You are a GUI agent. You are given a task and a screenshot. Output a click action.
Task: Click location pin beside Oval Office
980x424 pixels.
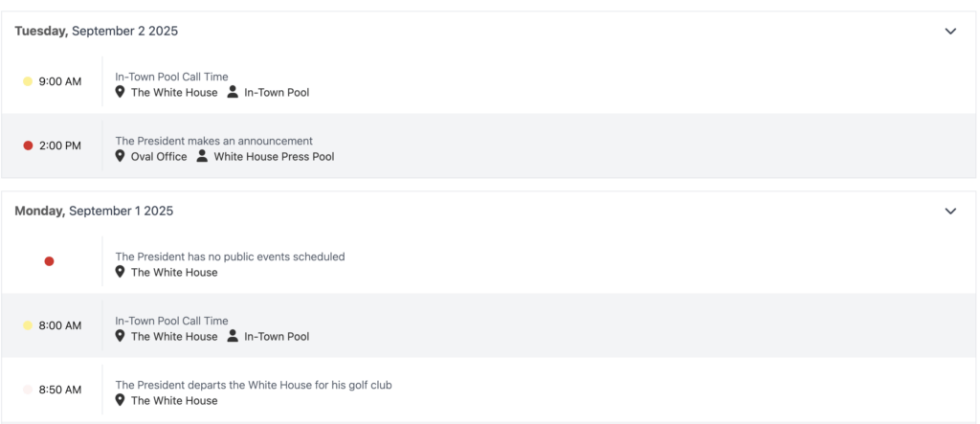coord(121,156)
